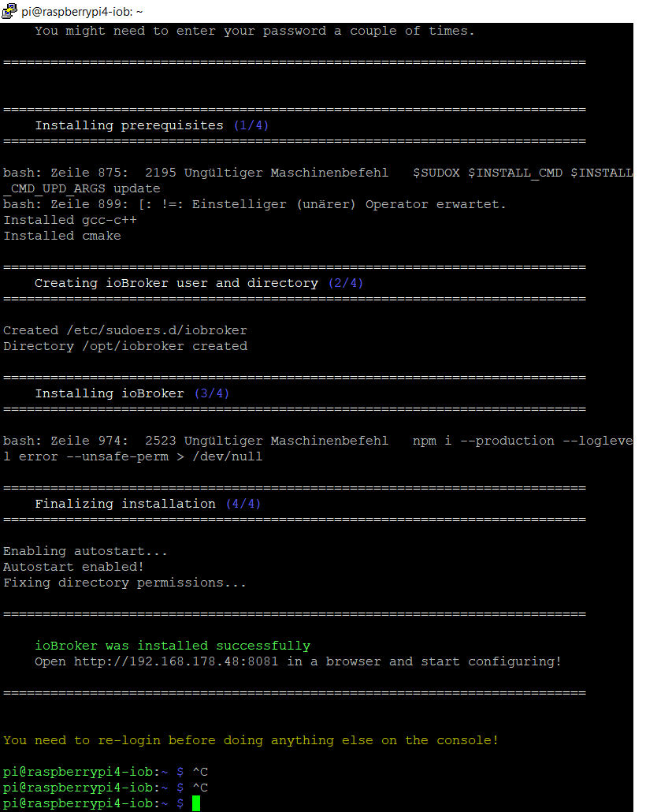This screenshot has width=646, height=812.
Task: Click the green terminal cursor block
Action: [196, 803]
